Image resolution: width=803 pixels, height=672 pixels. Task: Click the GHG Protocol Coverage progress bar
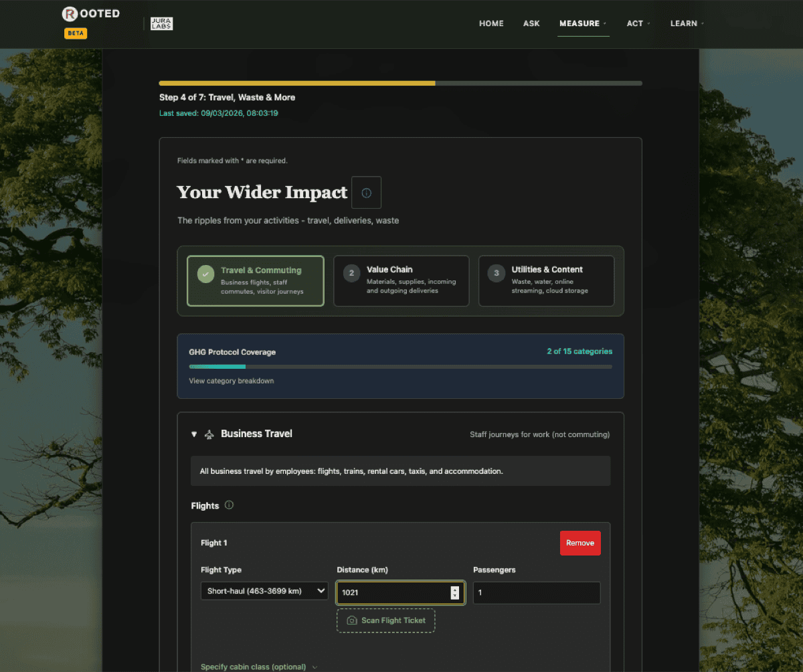399,367
